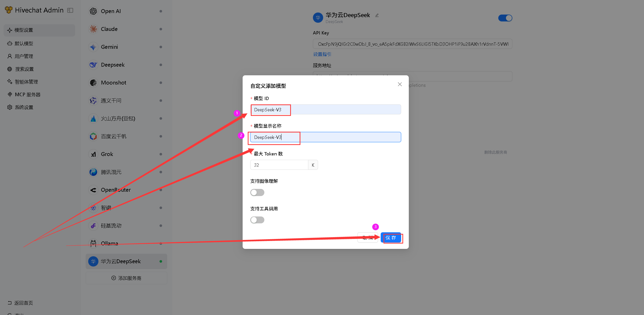The width and height of the screenshot is (644, 315).
Task: Click the Moonshot provider icon
Action: (x=93, y=83)
